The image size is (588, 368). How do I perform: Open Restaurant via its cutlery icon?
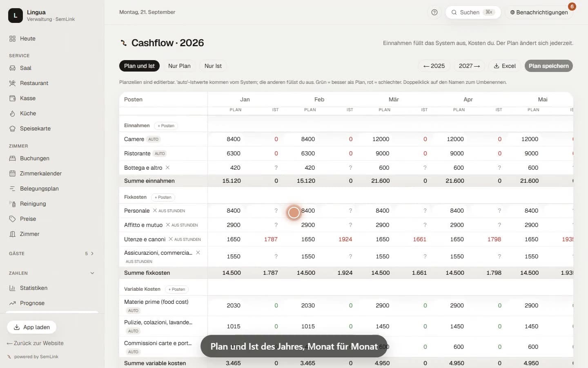coord(12,83)
